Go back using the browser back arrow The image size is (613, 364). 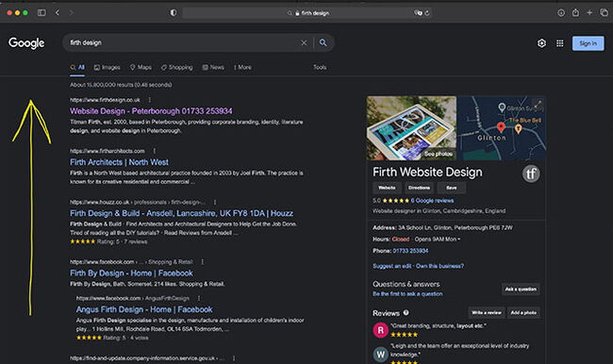point(58,13)
